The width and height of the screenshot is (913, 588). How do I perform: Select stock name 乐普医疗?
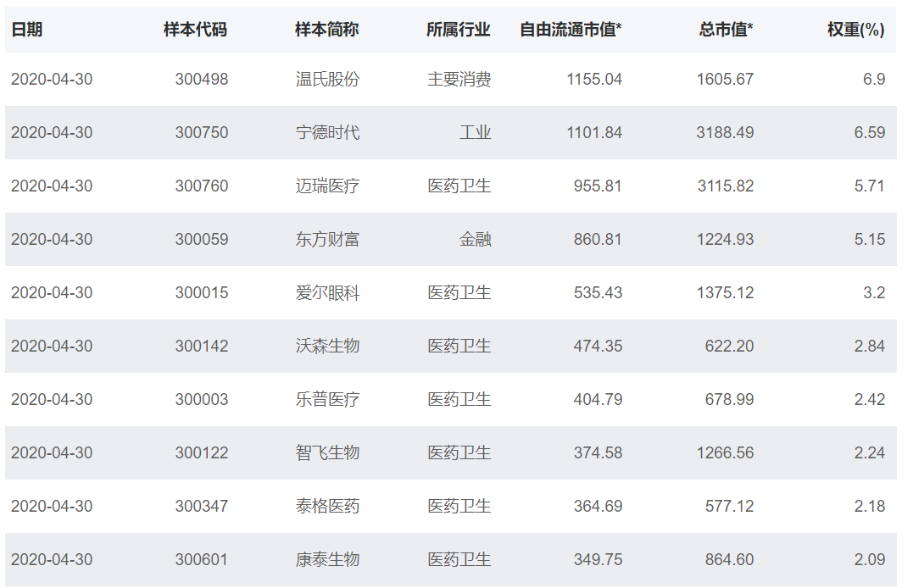point(327,400)
